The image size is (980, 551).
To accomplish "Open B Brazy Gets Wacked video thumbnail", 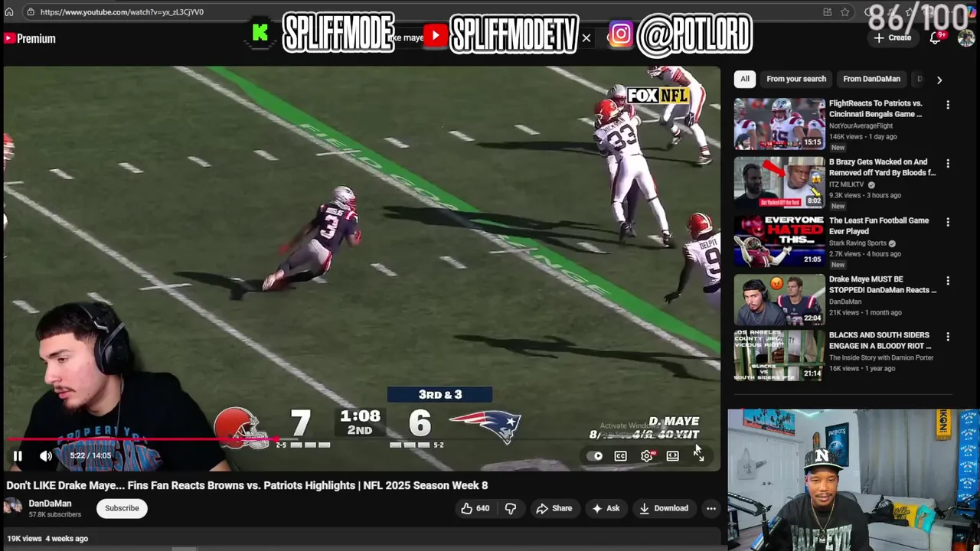I will click(x=779, y=183).
